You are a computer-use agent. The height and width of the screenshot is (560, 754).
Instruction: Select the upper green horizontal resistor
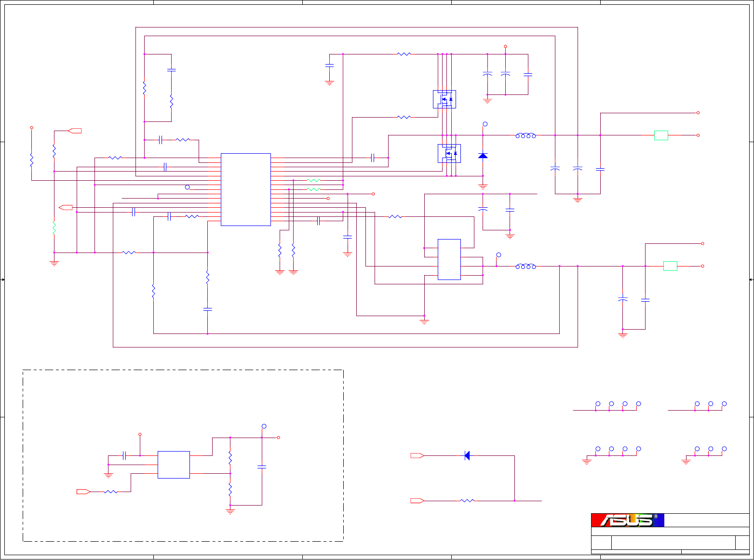[x=314, y=180]
